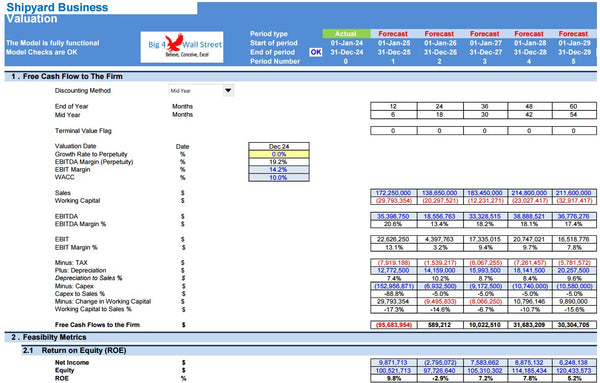600x383 pixels.
Task: Select the Growth Rate to Perpetuity cell
Action: tap(279, 154)
